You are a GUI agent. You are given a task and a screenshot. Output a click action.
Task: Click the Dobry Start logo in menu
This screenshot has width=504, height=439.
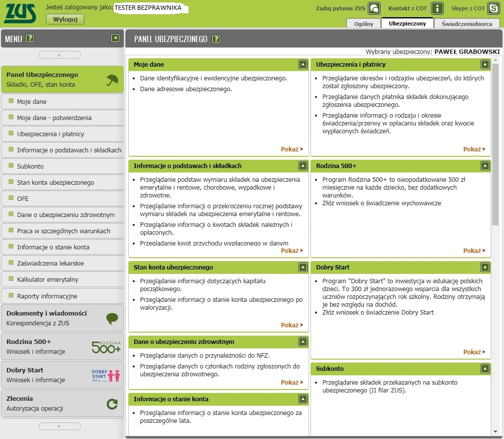[106, 376]
